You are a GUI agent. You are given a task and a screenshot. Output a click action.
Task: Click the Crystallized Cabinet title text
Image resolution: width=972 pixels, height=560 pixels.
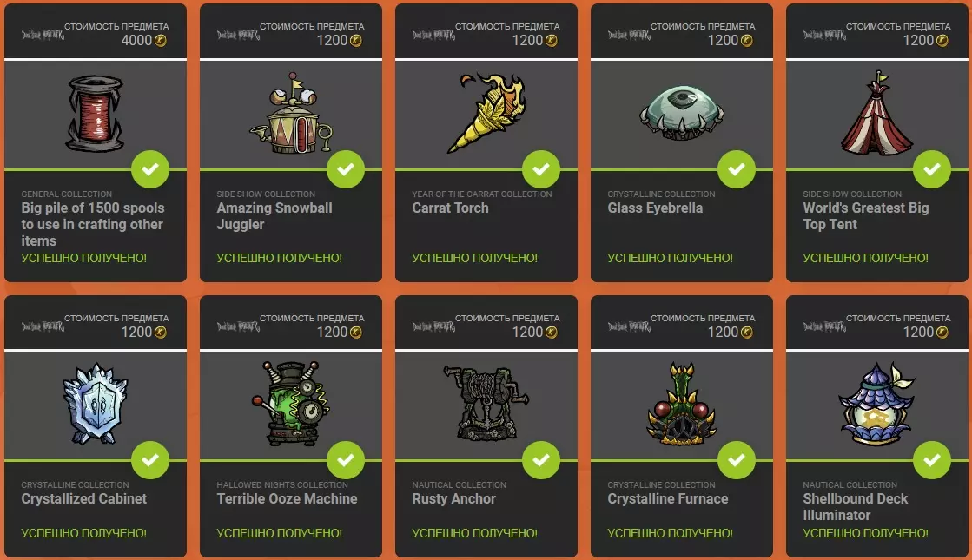click(83, 498)
